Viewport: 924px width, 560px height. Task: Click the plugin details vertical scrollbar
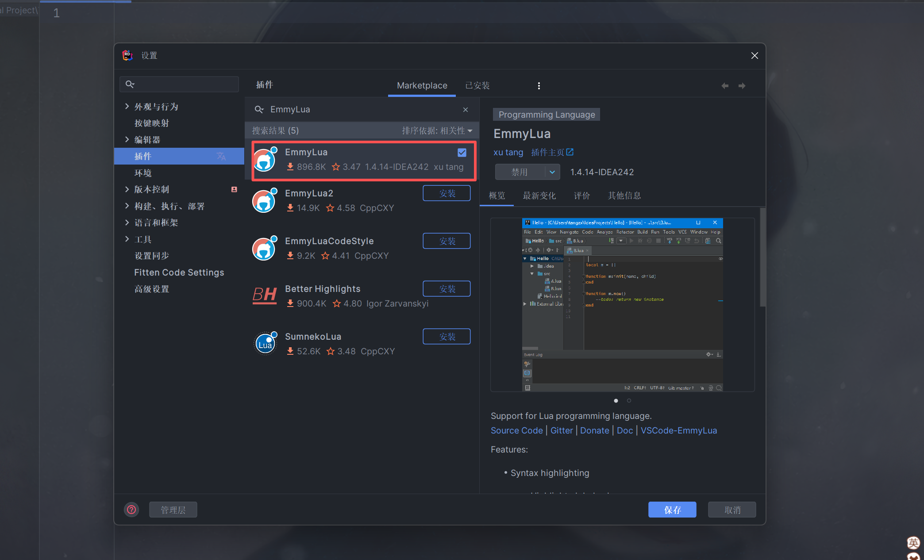(762, 257)
